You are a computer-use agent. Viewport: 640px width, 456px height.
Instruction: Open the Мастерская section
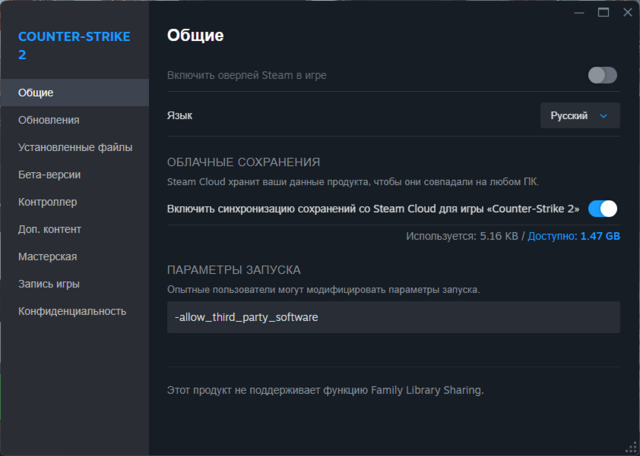click(x=47, y=257)
